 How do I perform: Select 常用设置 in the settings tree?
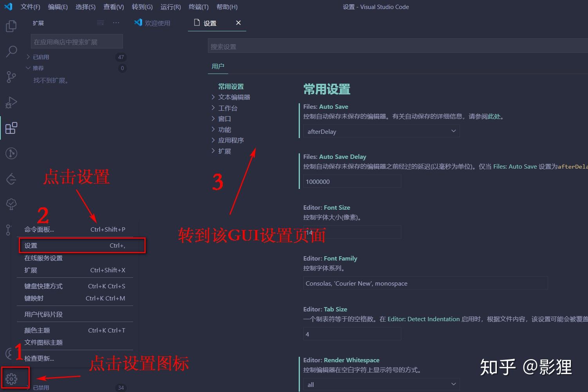click(230, 86)
